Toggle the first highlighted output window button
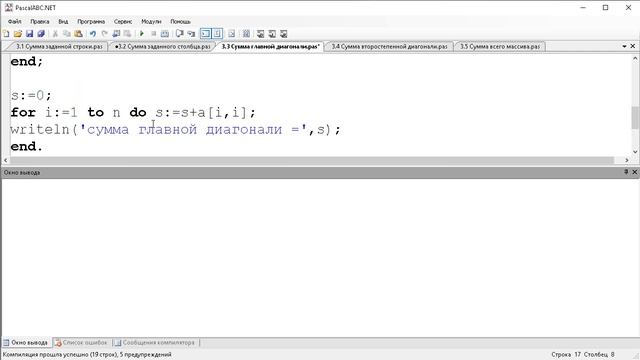The width and height of the screenshot is (640, 360). pyautogui.click(x=205, y=34)
